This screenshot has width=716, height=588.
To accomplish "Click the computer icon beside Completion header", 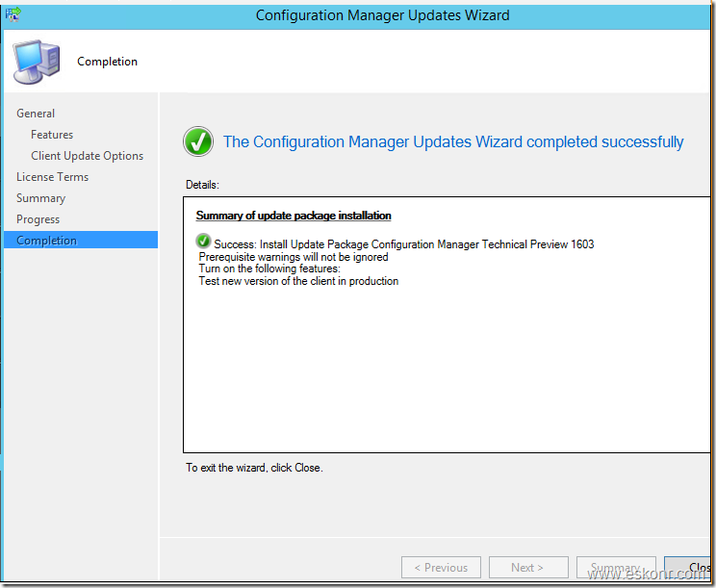I will [36, 62].
